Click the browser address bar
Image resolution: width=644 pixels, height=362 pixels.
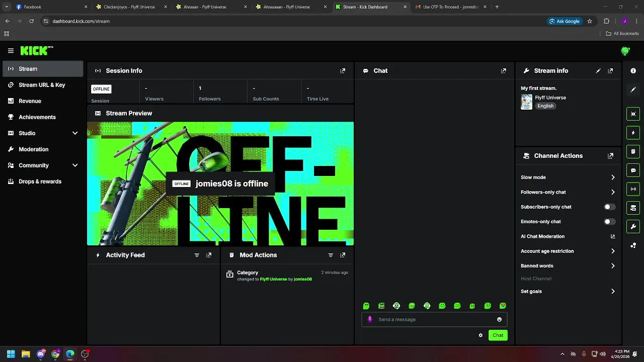292,21
